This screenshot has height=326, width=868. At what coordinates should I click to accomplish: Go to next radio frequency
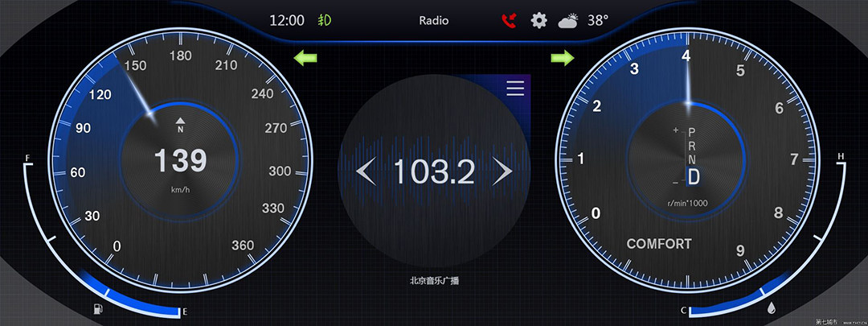point(502,171)
